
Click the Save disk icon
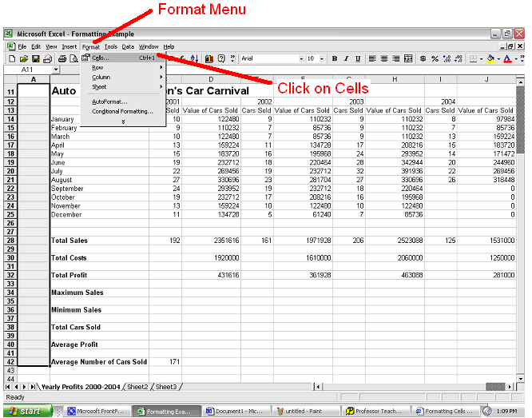(35, 59)
